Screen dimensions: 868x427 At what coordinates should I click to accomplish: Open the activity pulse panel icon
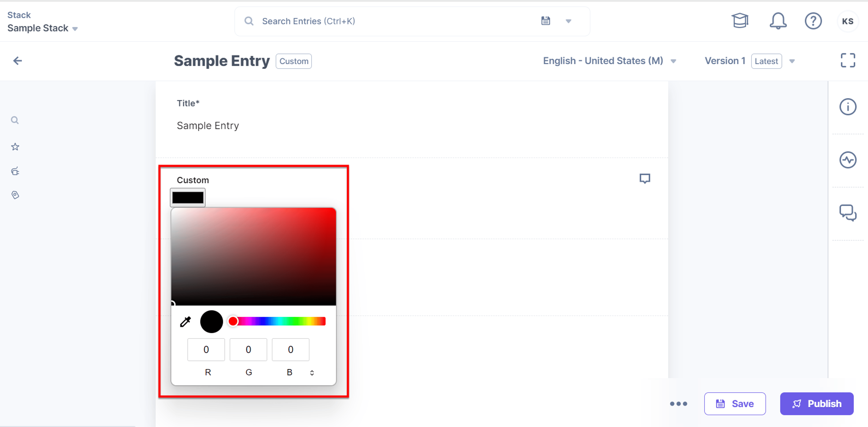click(847, 160)
